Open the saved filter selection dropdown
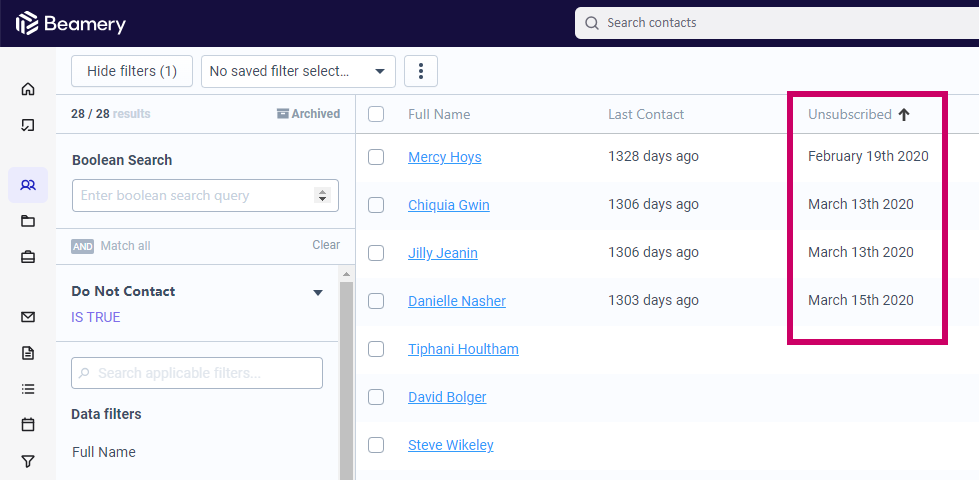This screenshot has width=979, height=480. [298, 71]
